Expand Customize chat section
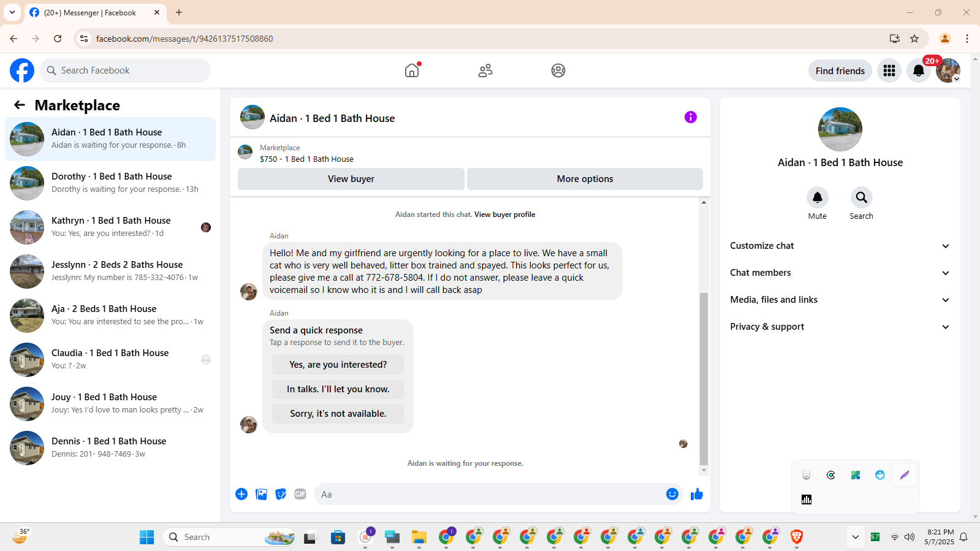The width and height of the screenshot is (980, 551). [840, 246]
